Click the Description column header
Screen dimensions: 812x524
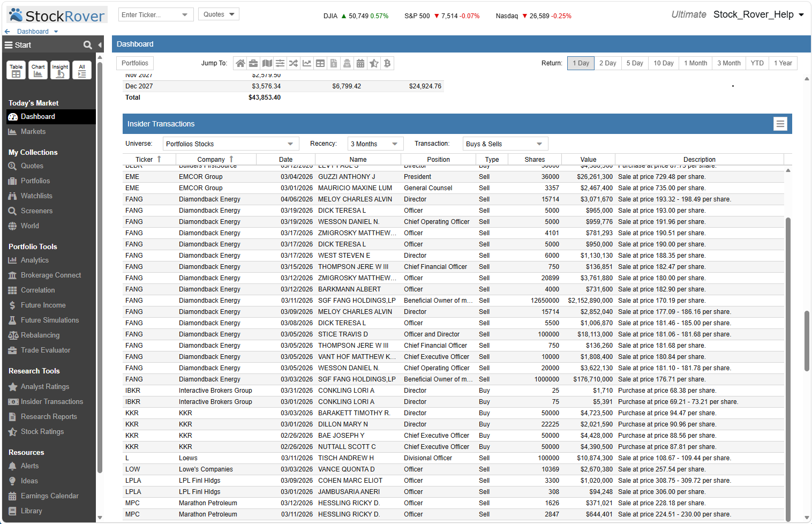699,160
